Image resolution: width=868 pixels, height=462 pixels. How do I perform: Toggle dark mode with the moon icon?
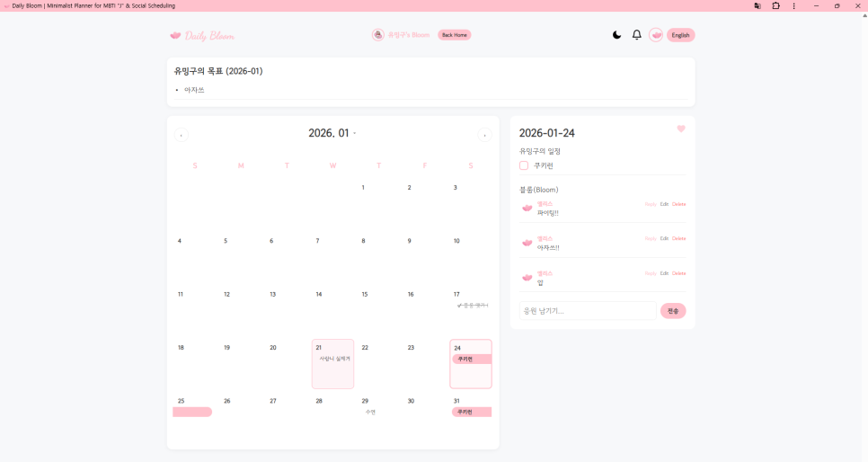click(x=616, y=35)
